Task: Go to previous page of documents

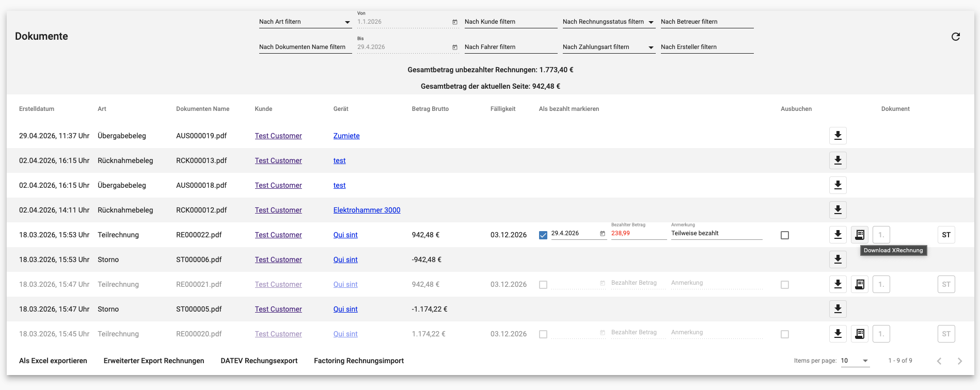Action: [x=939, y=361]
